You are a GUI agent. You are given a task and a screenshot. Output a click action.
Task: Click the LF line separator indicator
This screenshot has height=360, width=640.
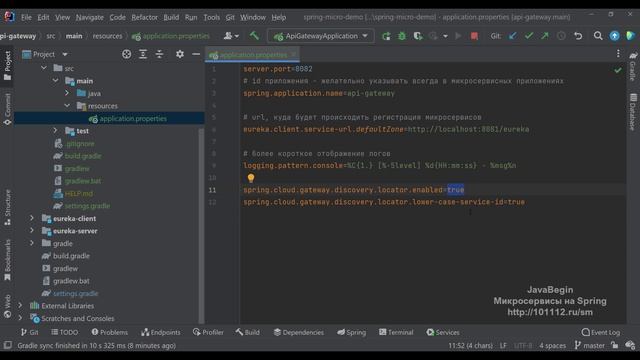pyautogui.click(x=503, y=345)
